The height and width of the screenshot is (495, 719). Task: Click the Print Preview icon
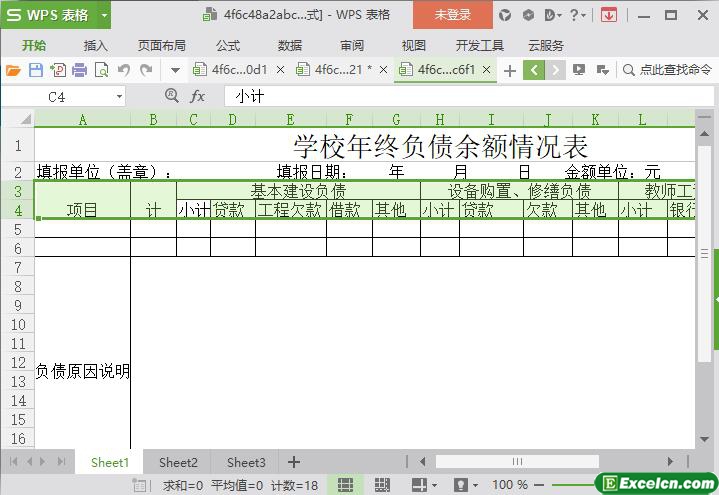(101, 70)
